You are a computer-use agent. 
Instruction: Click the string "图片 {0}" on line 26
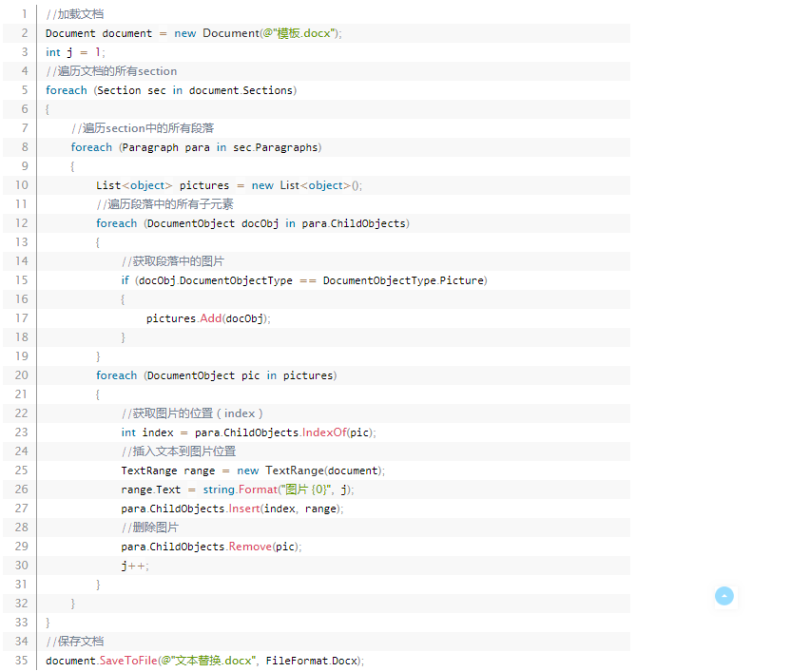point(306,490)
